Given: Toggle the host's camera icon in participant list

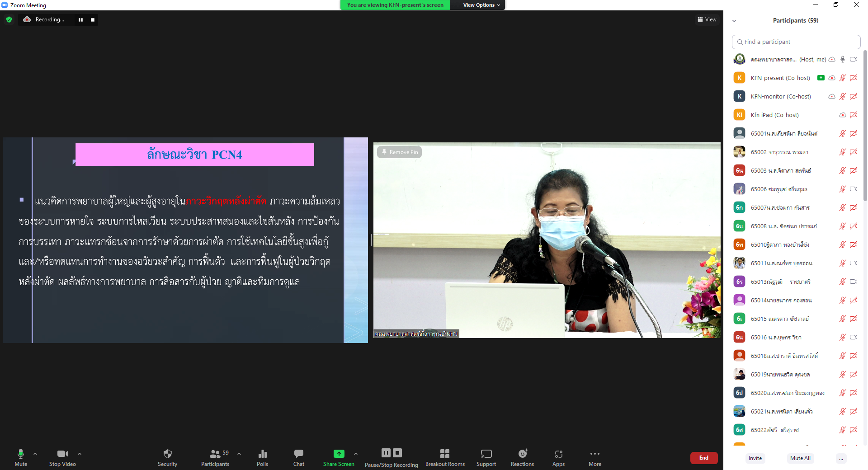Looking at the screenshot, I should 854,59.
